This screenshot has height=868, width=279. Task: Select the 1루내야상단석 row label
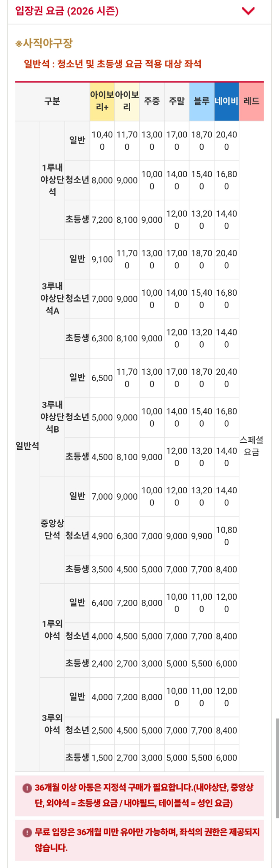[x=52, y=180]
